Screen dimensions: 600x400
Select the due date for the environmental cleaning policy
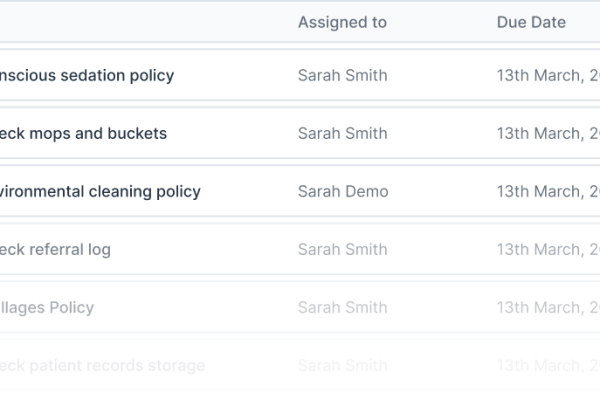548,191
